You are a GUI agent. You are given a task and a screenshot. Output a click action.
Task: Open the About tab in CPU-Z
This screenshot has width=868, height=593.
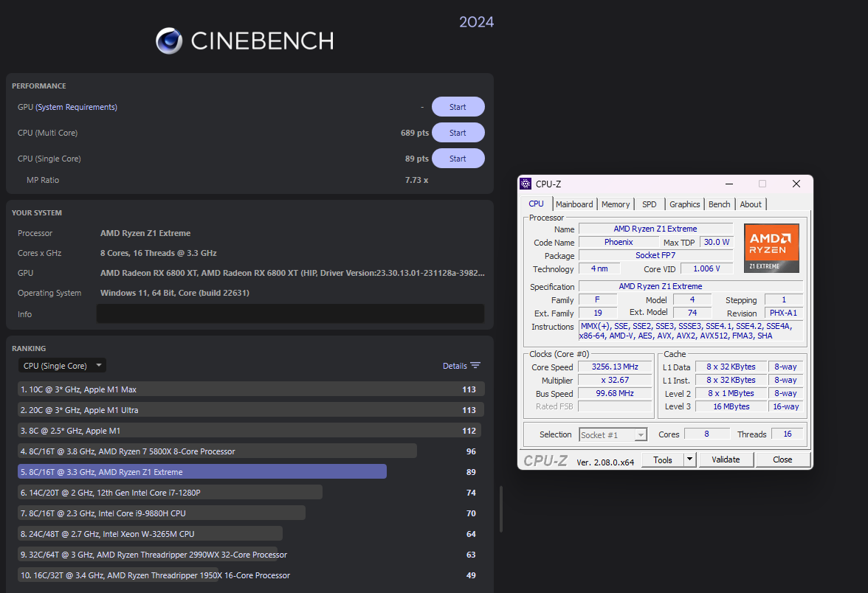pyautogui.click(x=750, y=204)
